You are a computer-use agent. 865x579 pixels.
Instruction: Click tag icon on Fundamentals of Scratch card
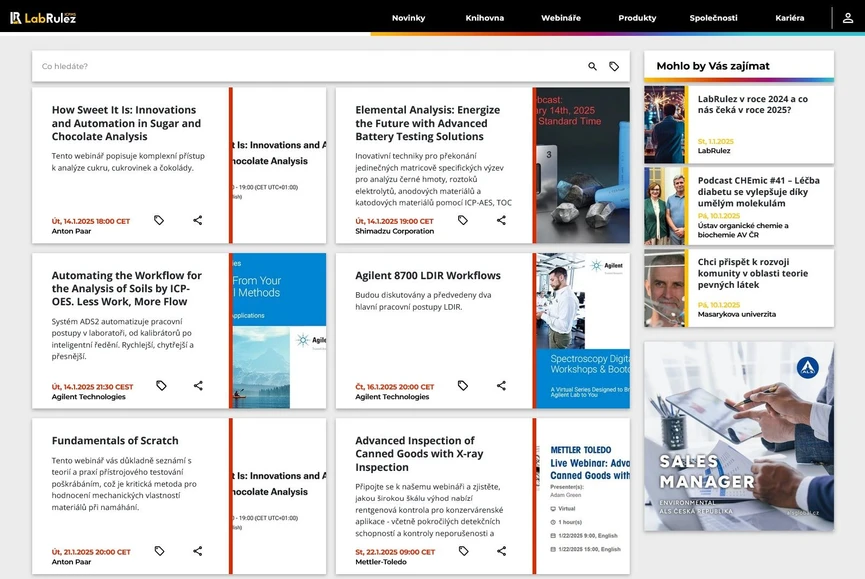159,551
